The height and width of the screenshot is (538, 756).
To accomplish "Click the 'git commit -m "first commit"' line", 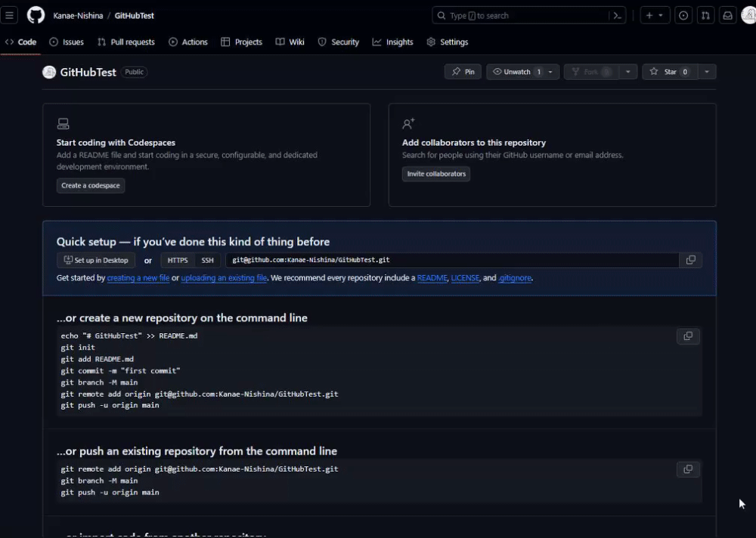I will click(x=120, y=371).
